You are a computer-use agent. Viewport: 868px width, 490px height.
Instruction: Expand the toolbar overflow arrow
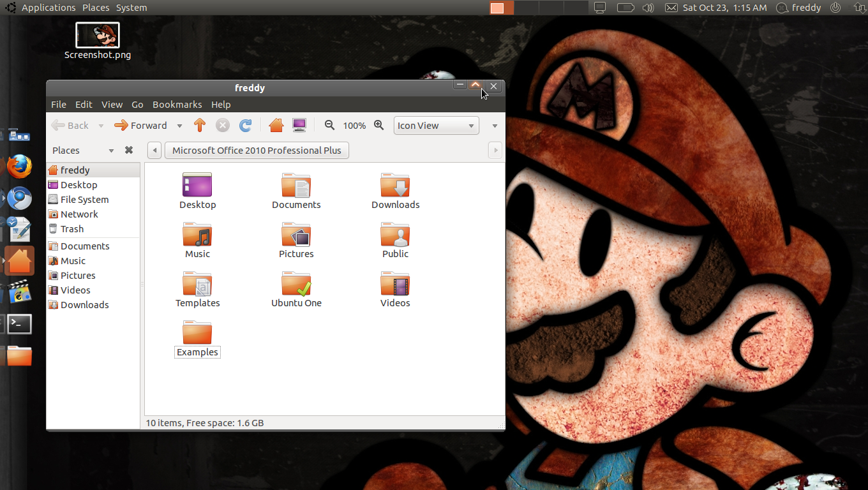click(x=495, y=126)
